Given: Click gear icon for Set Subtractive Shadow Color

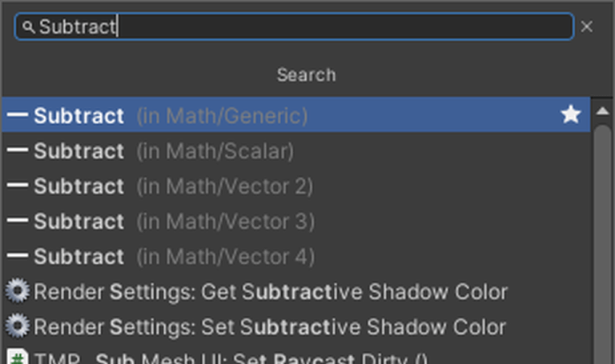Looking at the screenshot, I should 17,326.
